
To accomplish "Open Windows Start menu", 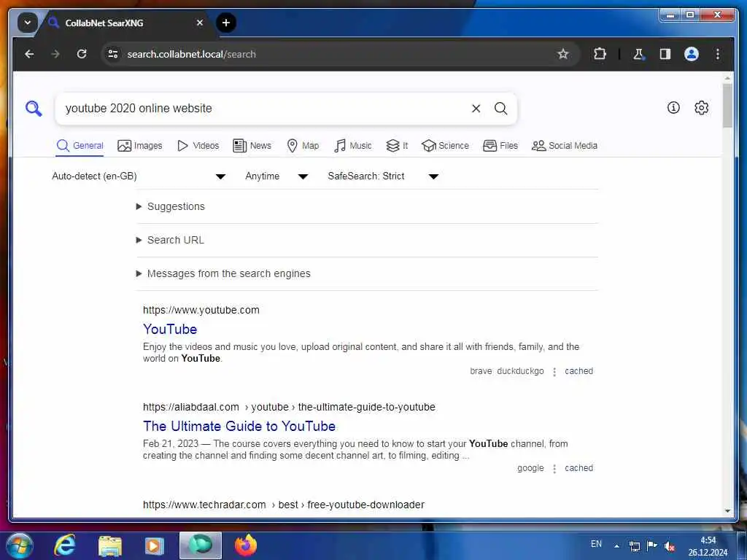I will [x=20, y=546].
